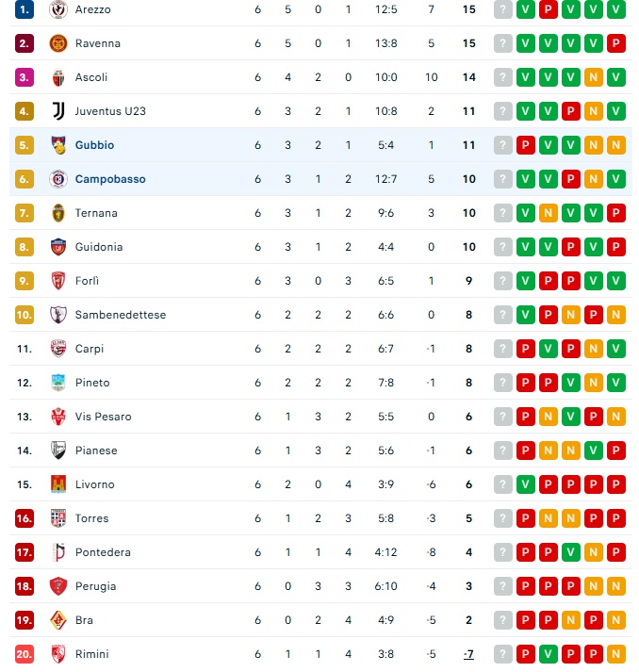Click Rimini's next match question-mark badge
639x672 pixels.
503,654
